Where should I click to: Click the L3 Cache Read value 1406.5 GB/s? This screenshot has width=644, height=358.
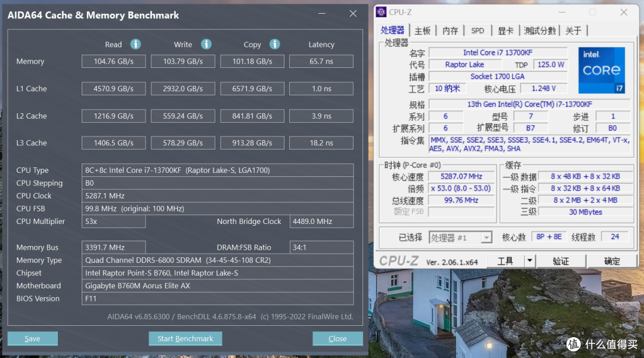114,143
